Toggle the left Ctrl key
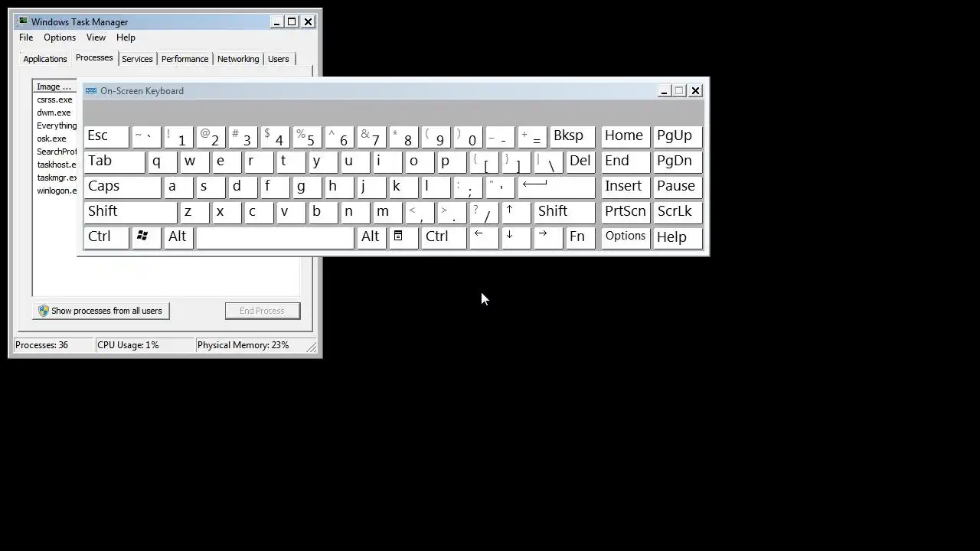Screen dimensions: 980x551 point(106,237)
